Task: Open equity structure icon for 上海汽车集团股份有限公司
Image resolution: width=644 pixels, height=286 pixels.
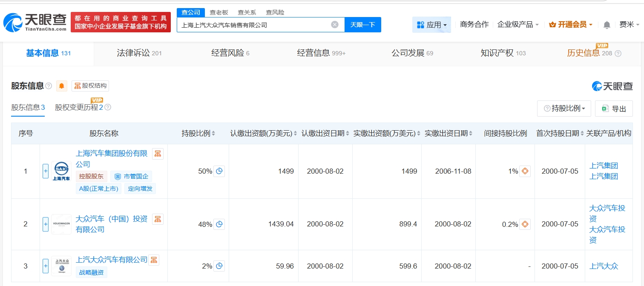Action: 158,154
